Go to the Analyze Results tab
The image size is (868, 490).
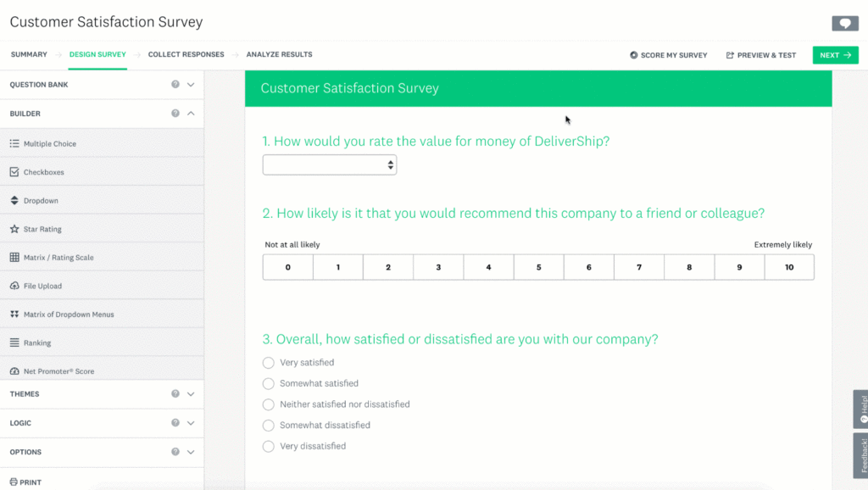tap(279, 54)
